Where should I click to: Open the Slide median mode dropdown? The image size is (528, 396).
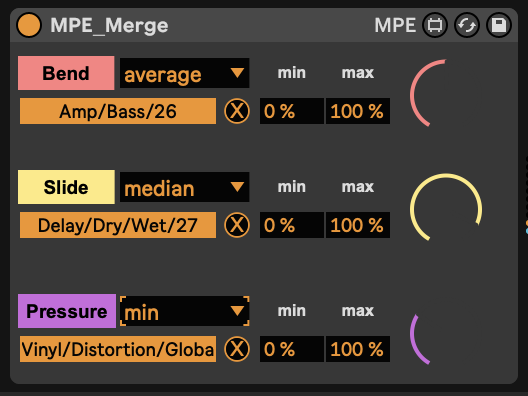point(185,187)
